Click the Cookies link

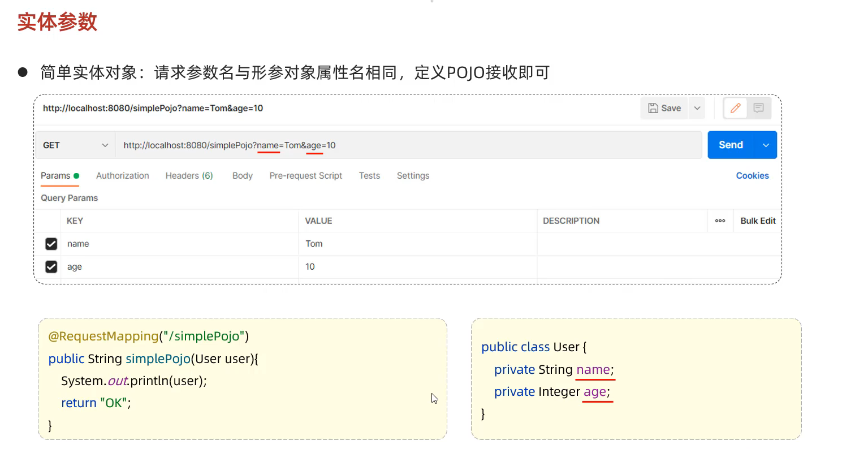(752, 176)
